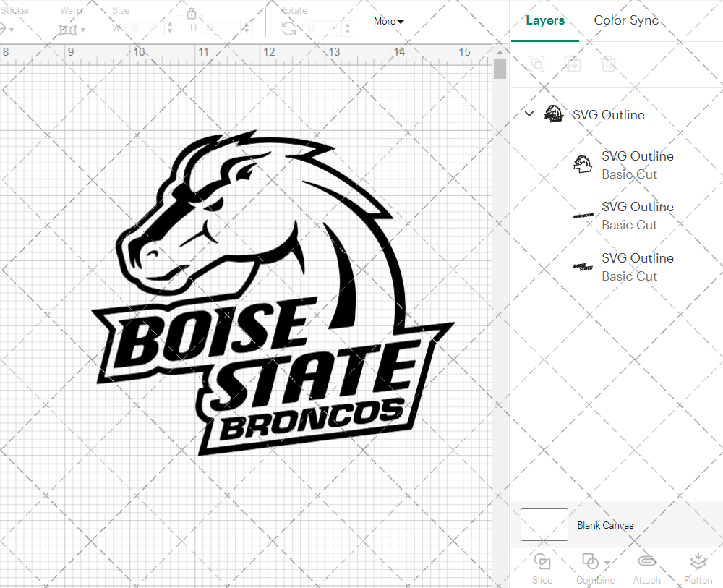
Task: Click the delete layer trash icon
Action: pyautogui.click(x=609, y=64)
